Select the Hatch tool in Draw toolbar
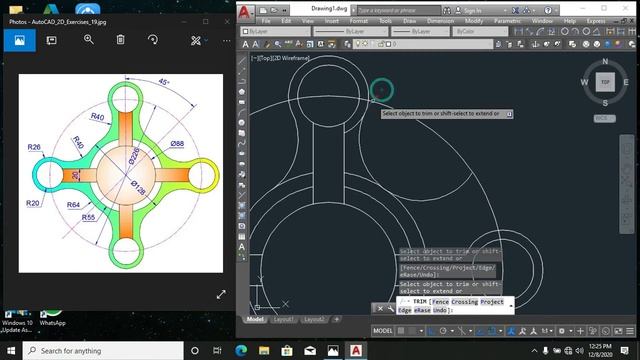 pyautogui.click(x=242, y=205)
